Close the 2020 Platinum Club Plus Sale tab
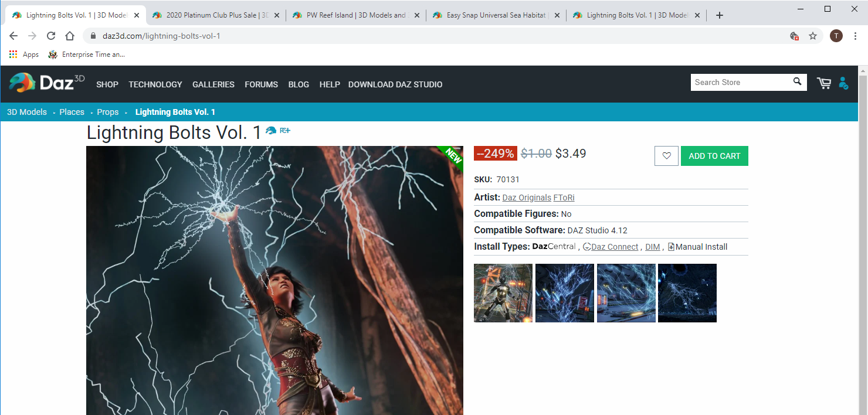 [277, 15]
